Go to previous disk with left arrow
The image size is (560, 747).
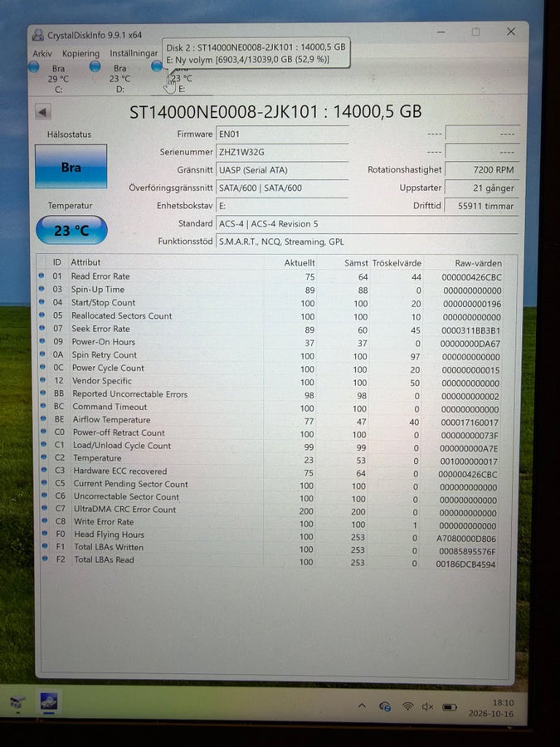tap(42, 112)
